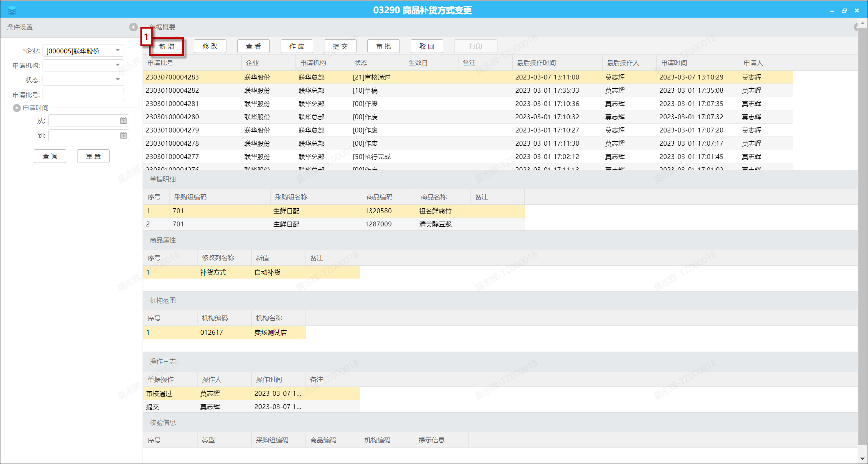Sort by 申请时间 column header
Viewport: 868px width, 464px height.
point(698,63)
